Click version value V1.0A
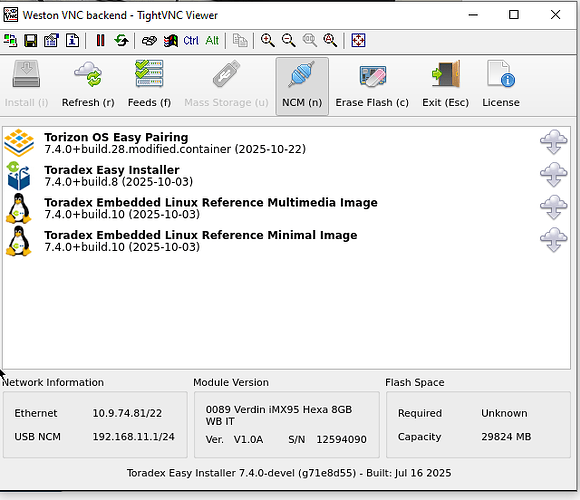Screen dimensions: 580x500 248,439
